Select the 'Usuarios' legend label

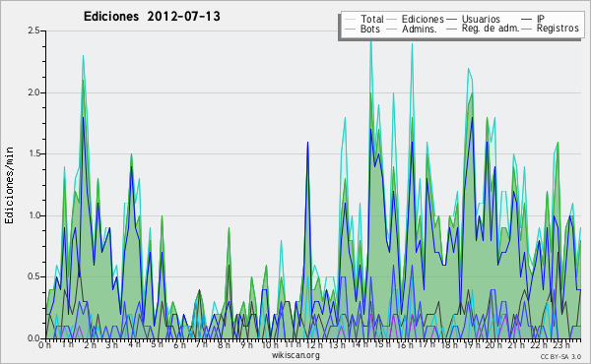481,20
